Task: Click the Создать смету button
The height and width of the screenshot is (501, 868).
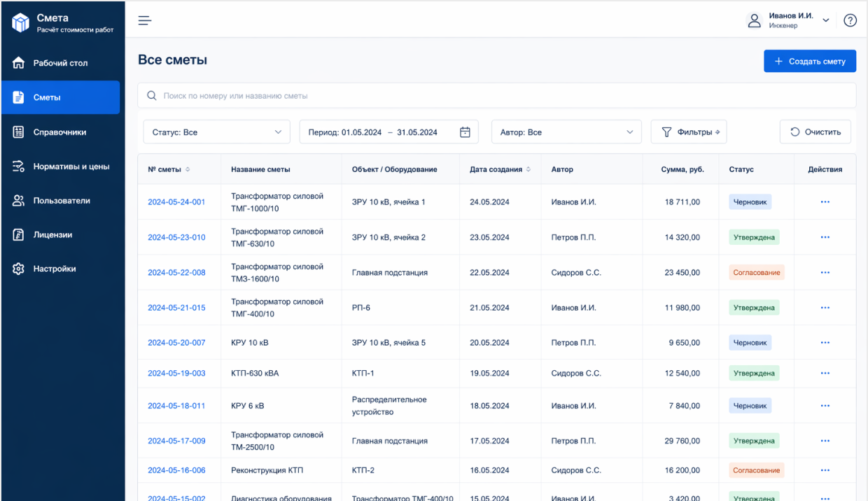Action: [809, 61]
